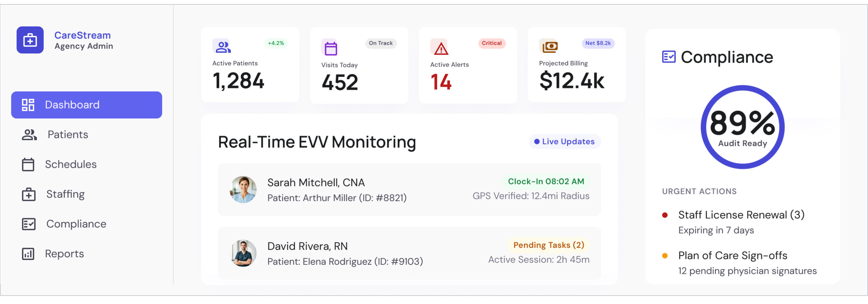Click the Reports bar chart icon
Viewport: 868px width, 304px height.
coord(28,254)
